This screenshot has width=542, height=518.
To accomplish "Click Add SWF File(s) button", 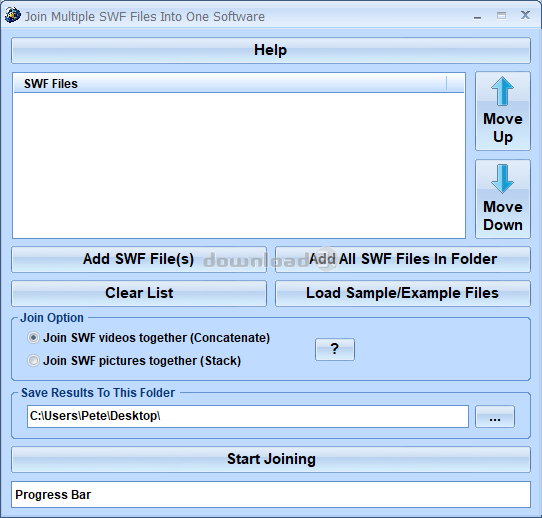I will (x=139, y=259).
